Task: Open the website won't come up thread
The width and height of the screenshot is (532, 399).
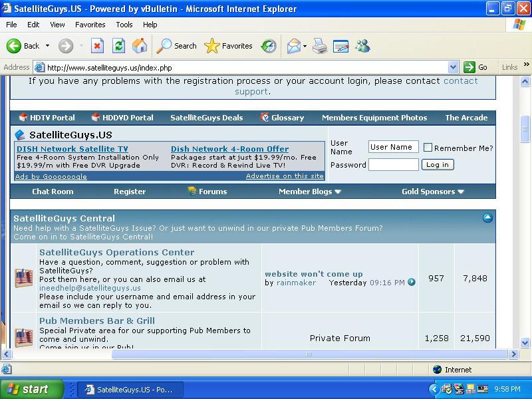Action: (x=314, y=274)
